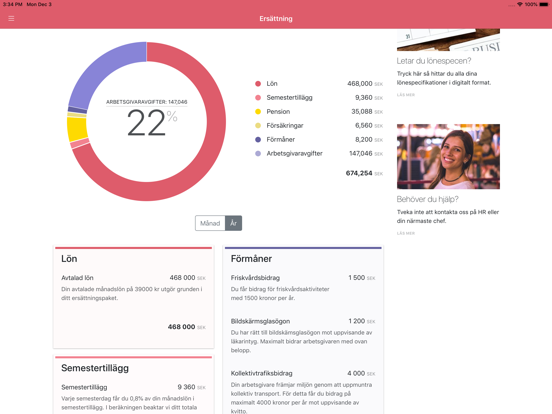Screen dimensions: 552x414
Task: Click the 35,088 SEK Pension value
Action: pyautogui.click(x=367, y=112)
